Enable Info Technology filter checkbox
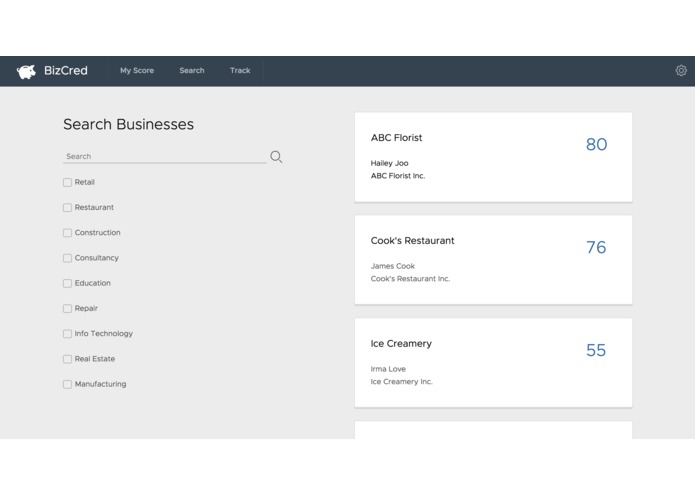695x494 pixels. pos(67,334)
